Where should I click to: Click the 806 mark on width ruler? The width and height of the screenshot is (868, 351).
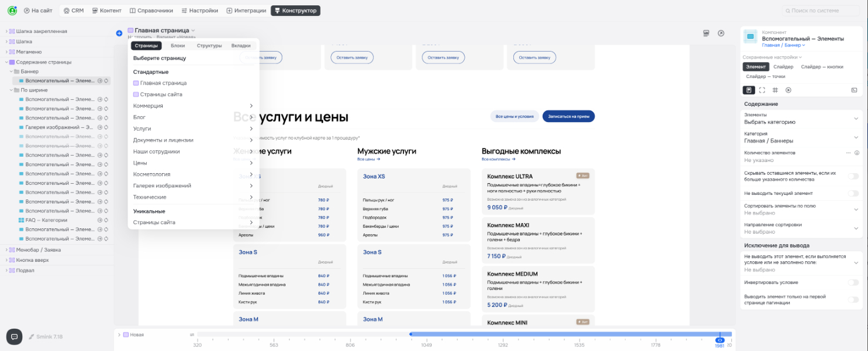click(350, 345)
